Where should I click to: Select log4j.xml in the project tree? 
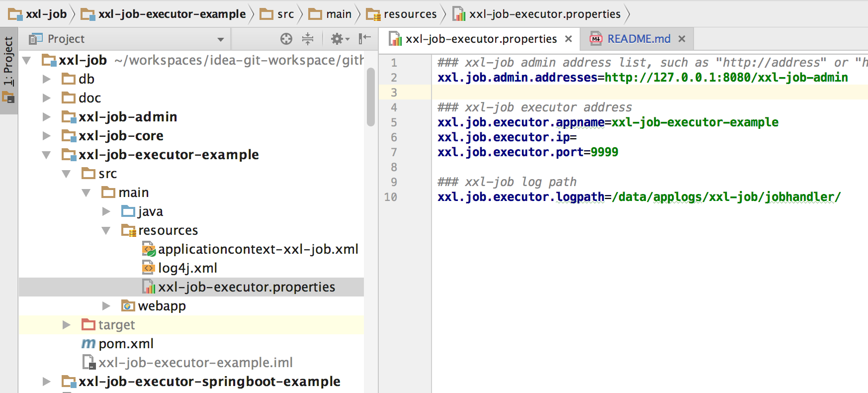click(187, 268)
